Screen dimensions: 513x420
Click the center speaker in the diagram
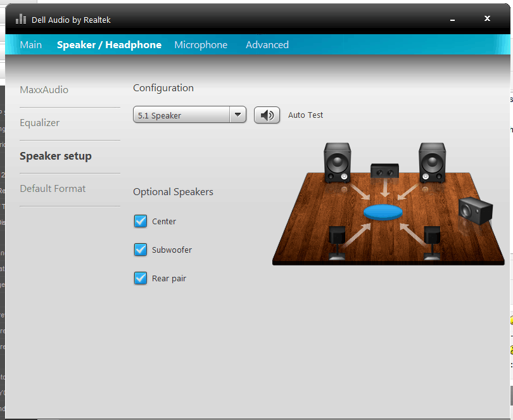pyautogui.click(x=384, y=170)
